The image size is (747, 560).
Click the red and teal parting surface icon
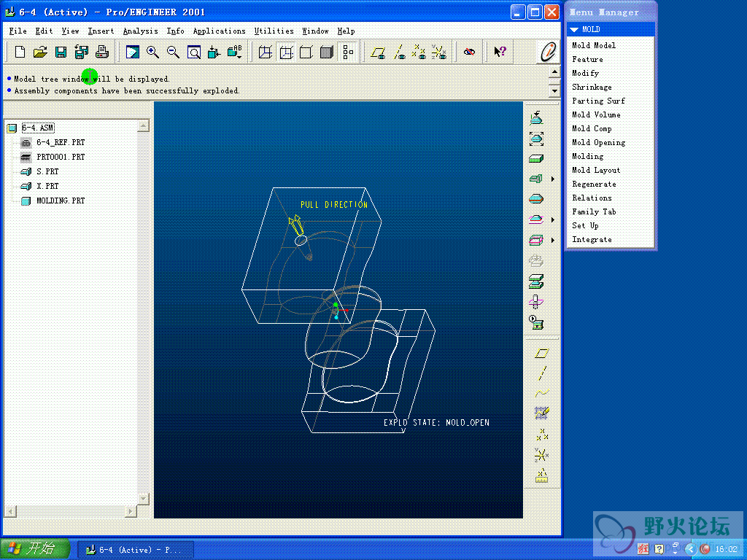tap(536, 198)
